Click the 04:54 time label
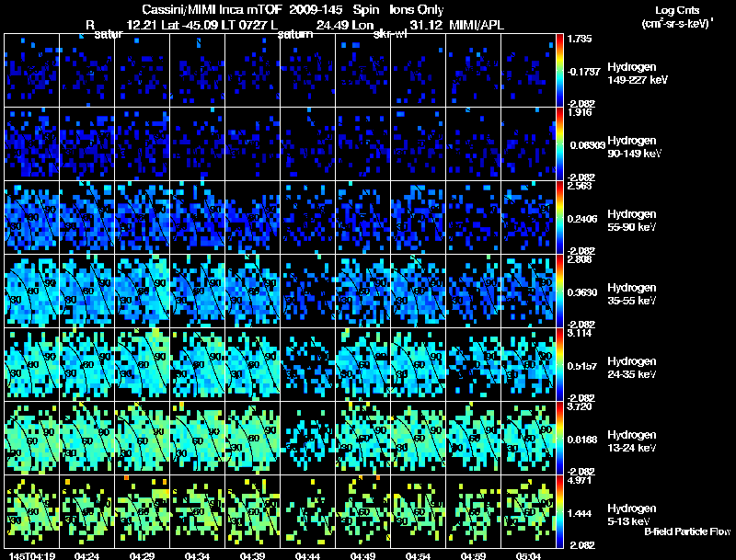This screenshot has width=736, height=560. [419, 556]
